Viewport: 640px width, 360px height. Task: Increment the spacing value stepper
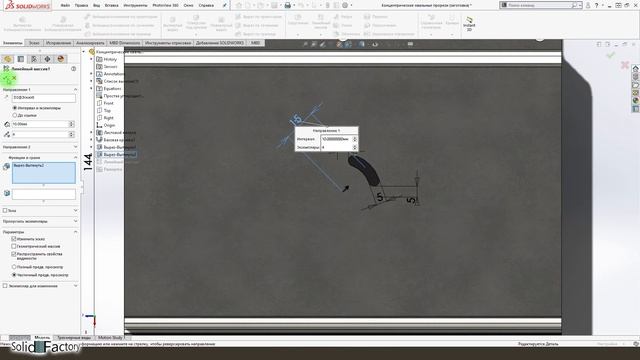(72, 122)
